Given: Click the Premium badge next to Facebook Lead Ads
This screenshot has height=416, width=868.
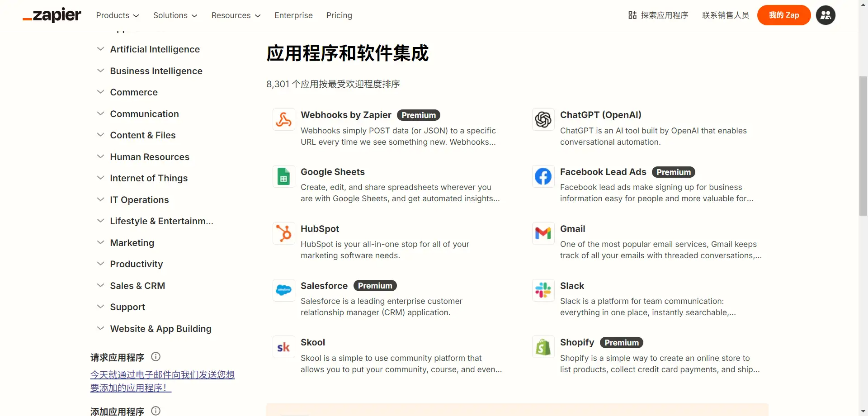Looking at the screenshot, I should pos(674,172).
